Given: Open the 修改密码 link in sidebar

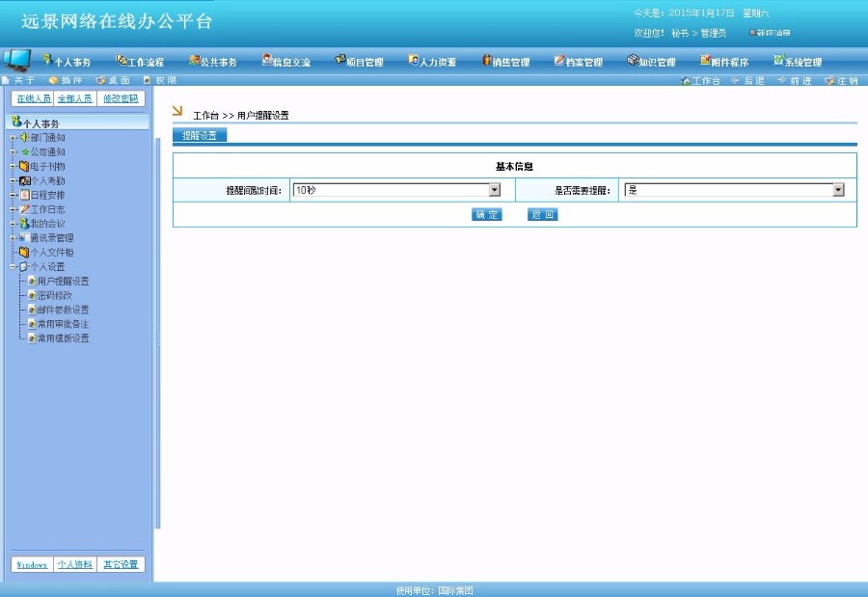Looking at the screenshot, I should click(x=121, y=98).
